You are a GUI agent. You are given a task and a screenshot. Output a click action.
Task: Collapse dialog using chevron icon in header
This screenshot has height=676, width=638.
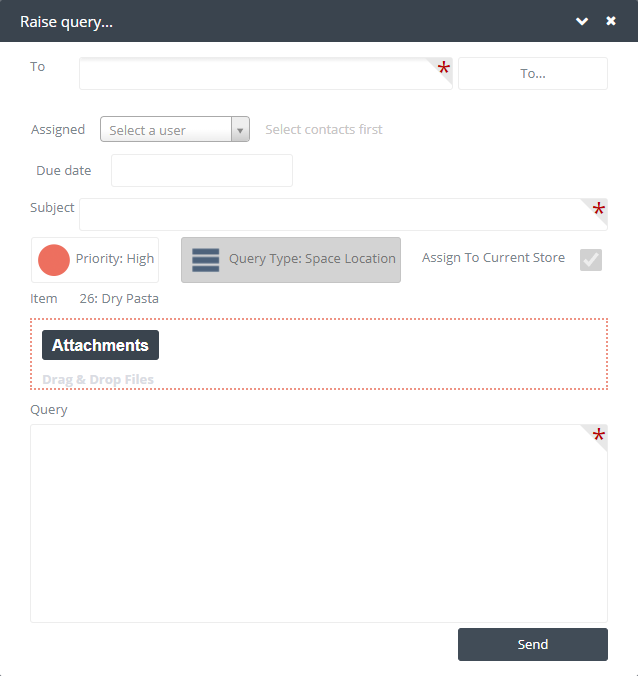582,21
